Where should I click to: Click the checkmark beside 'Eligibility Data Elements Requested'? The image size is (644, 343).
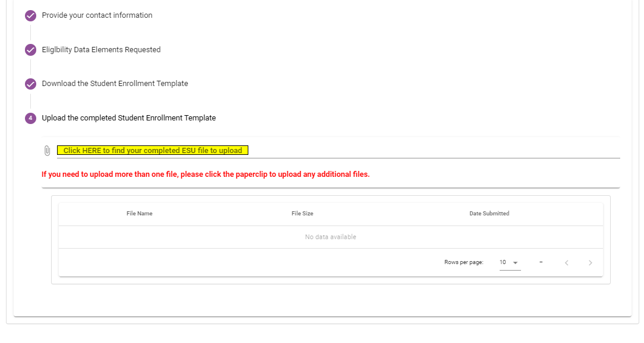coord(30,50)
